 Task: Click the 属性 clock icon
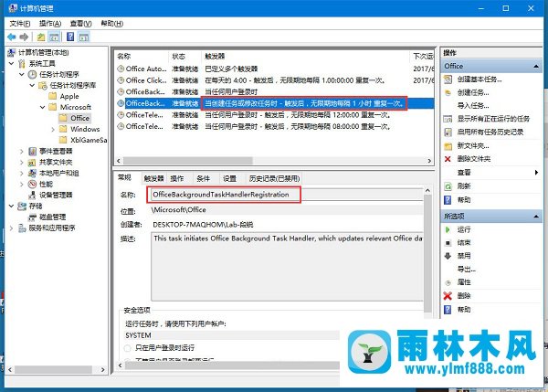(448, 282)
